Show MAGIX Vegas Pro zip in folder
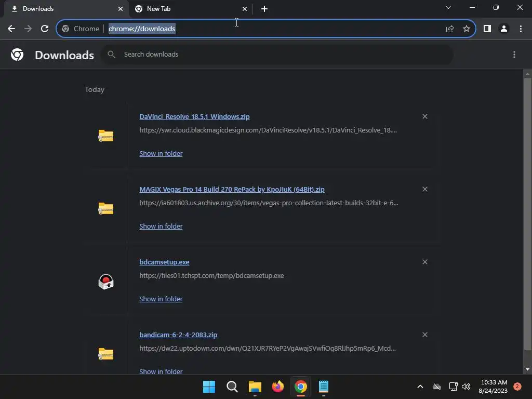 pyautogui.click(x=161, y=226)
